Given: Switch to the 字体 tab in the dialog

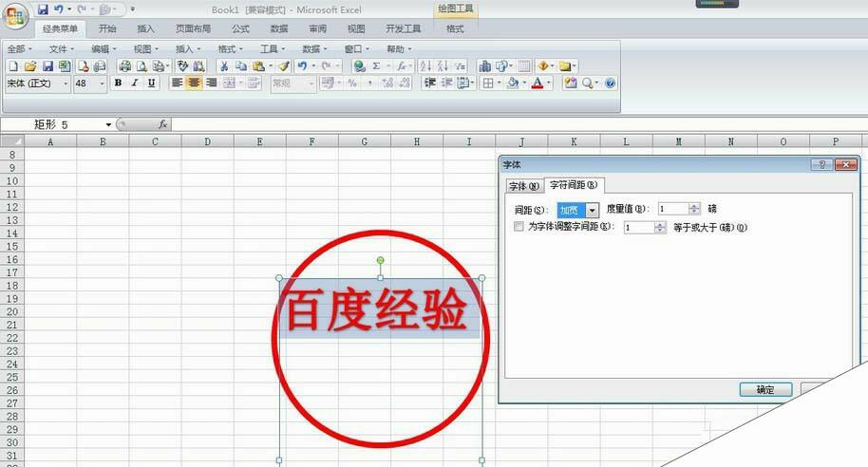Looking at the screenshot, I should 523,186.
